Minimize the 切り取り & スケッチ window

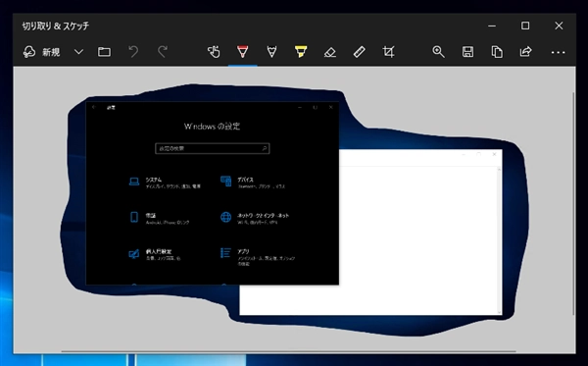pos(492,26)
